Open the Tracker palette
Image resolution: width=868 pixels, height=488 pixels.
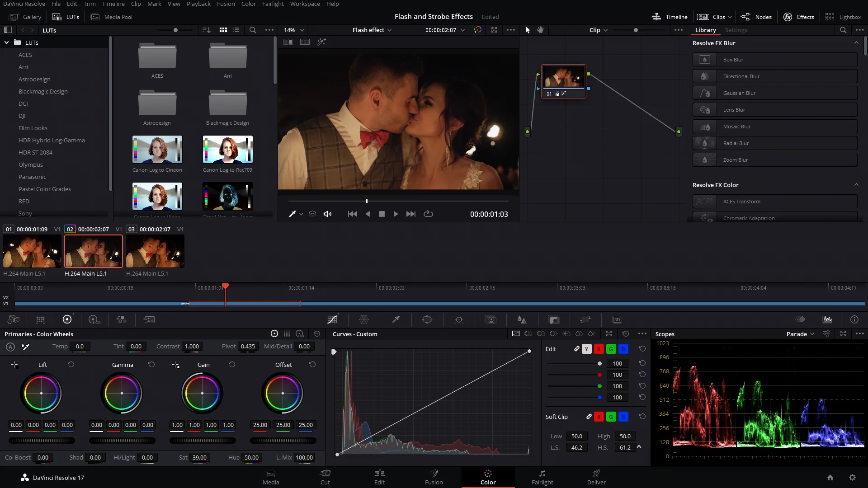[x=459, y=319]
